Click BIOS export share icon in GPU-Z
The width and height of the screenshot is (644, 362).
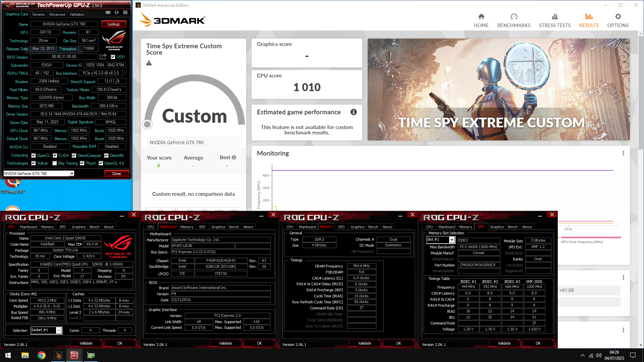[x=103, y=57]
